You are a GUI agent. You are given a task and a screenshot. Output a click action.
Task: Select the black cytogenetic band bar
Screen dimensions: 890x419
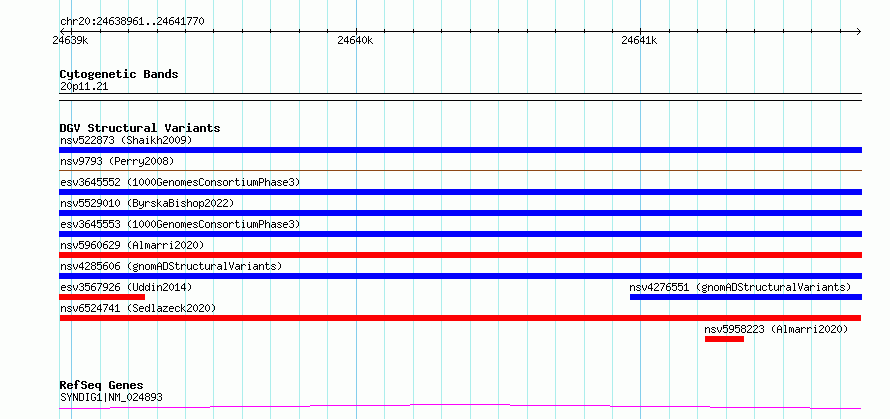tap(460, 97)
